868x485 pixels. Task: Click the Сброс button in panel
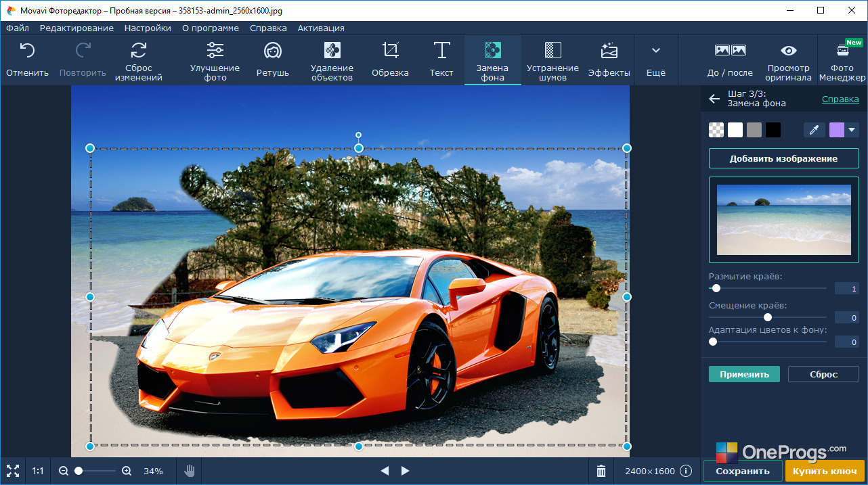coord(824,374)
